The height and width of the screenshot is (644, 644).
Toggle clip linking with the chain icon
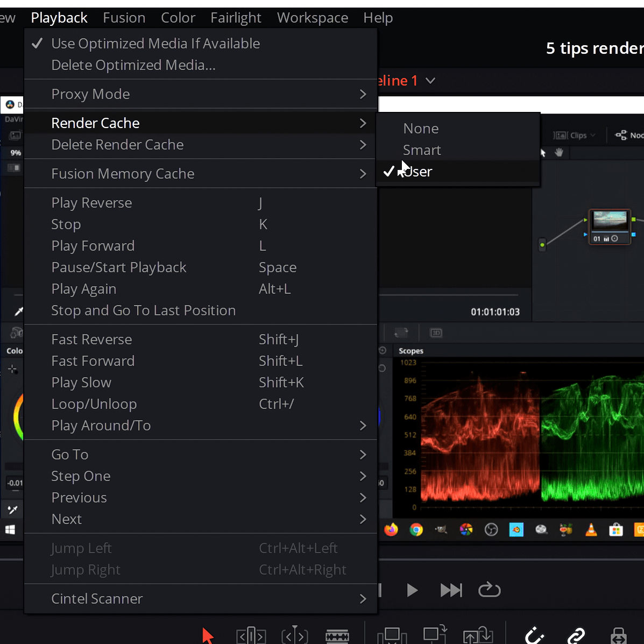(x=576, y=636)
